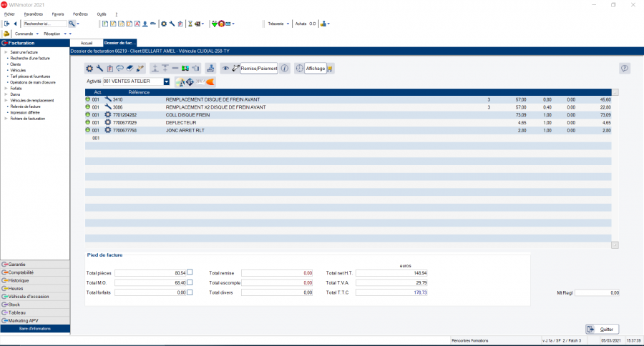Open Recherche d'une facture in sidebar

click(30, 59)
